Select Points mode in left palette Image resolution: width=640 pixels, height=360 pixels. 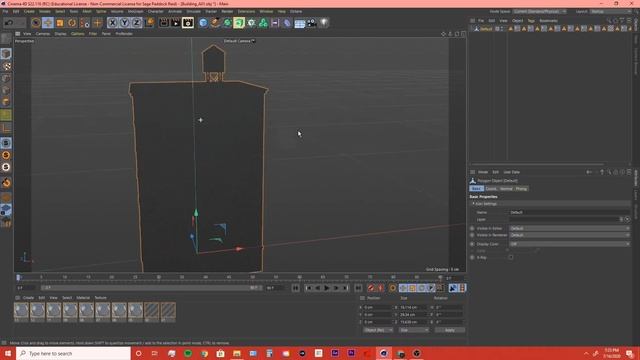coord(6,78)
